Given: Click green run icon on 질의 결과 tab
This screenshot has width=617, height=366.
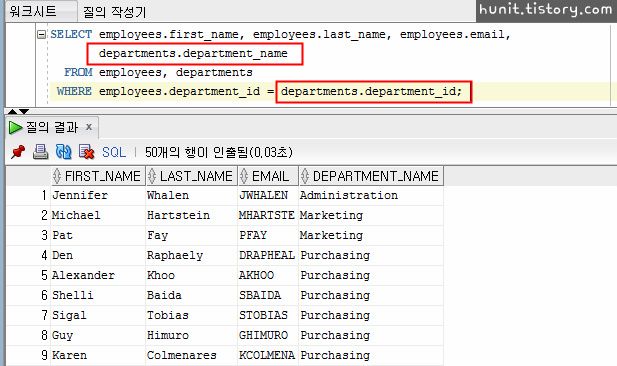Looking at the screenshot, I should [x=15, y=128].
